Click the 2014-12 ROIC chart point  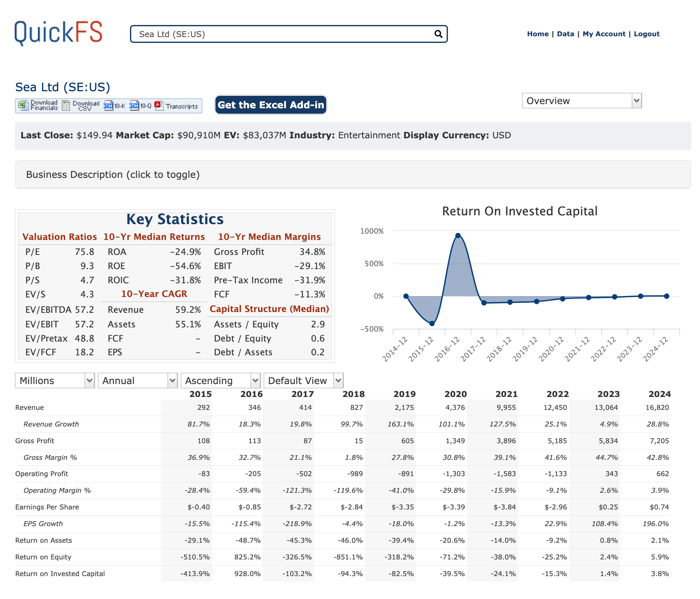pos(406,296)
